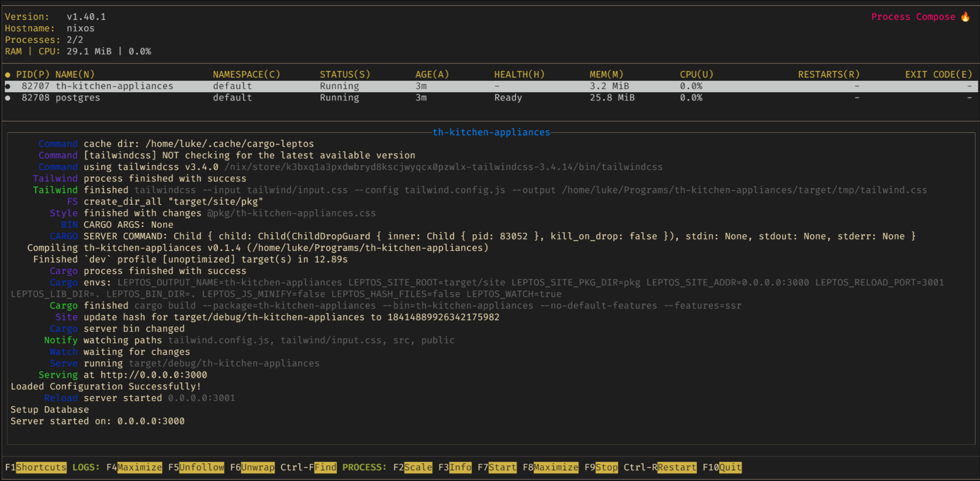Click the 'Style finished with changes' log line
This screenshot has width=980, height=481.
213,213
